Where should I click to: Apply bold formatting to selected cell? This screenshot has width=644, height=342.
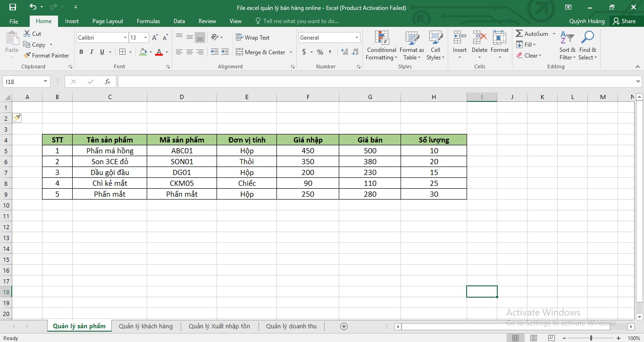click(x=81, y=52)
